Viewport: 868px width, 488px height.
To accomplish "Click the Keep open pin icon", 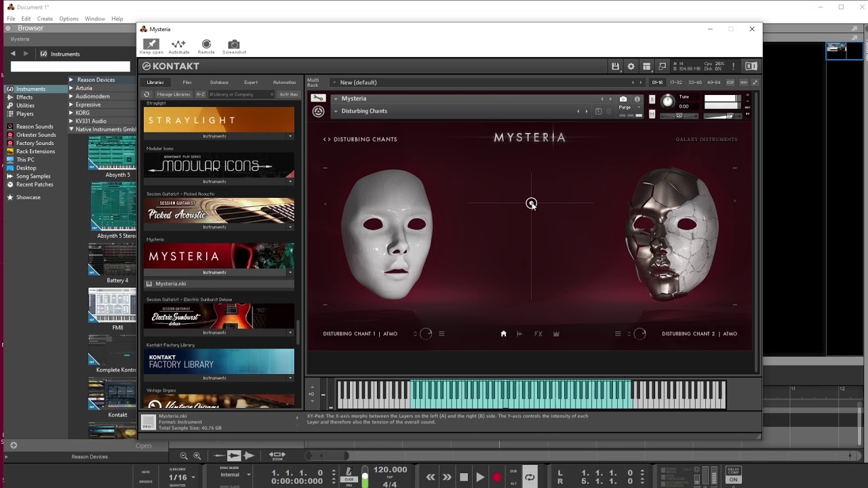I will pyautogui.click(x=151, y=44).
